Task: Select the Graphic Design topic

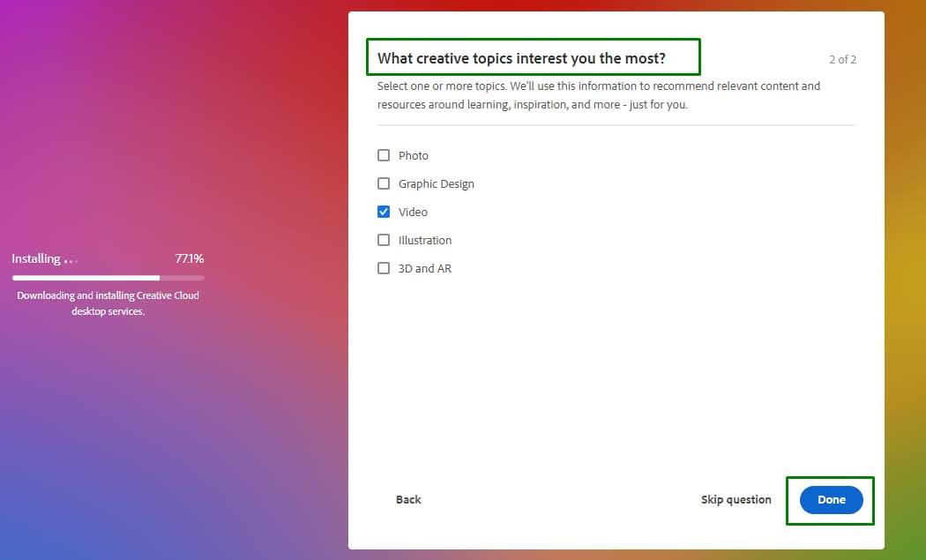Action: click(x=384, y=183)
